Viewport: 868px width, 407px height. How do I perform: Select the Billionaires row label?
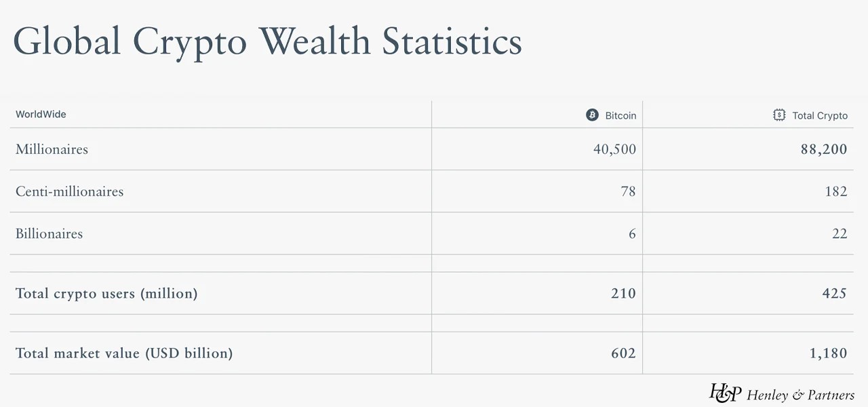point(49,233)
